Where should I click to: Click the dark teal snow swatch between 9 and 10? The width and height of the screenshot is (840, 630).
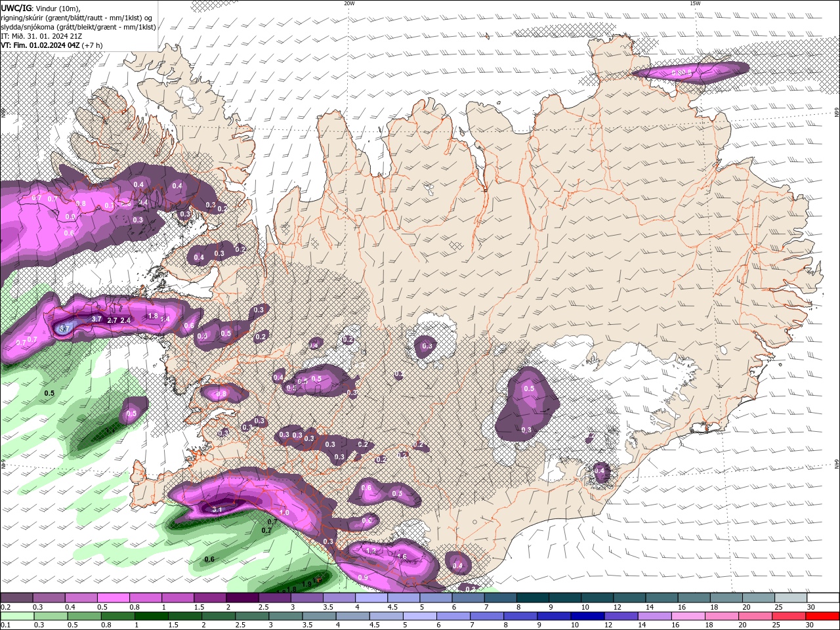click(x=565, y=598)
